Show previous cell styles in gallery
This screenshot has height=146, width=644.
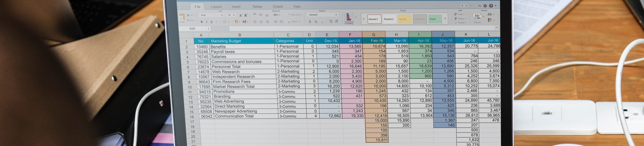(x=363, y=19)
